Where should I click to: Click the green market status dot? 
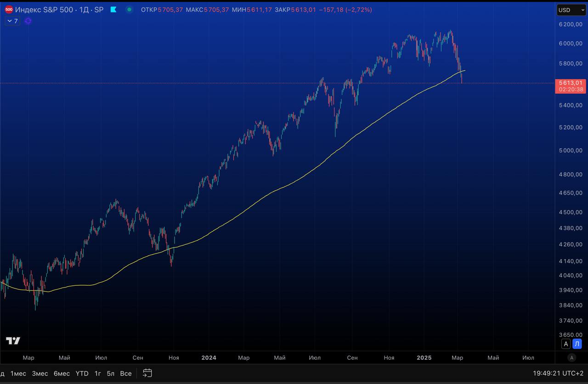click(130, 10)
